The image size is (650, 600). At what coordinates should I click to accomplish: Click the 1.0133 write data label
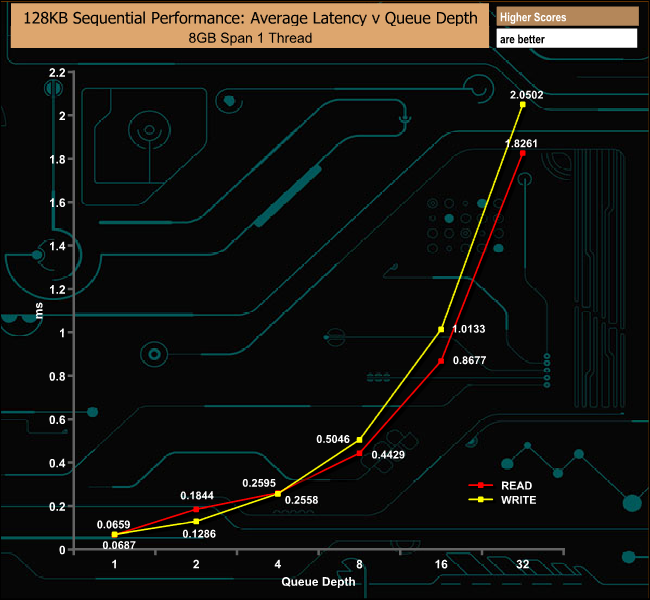coord(469,329)
